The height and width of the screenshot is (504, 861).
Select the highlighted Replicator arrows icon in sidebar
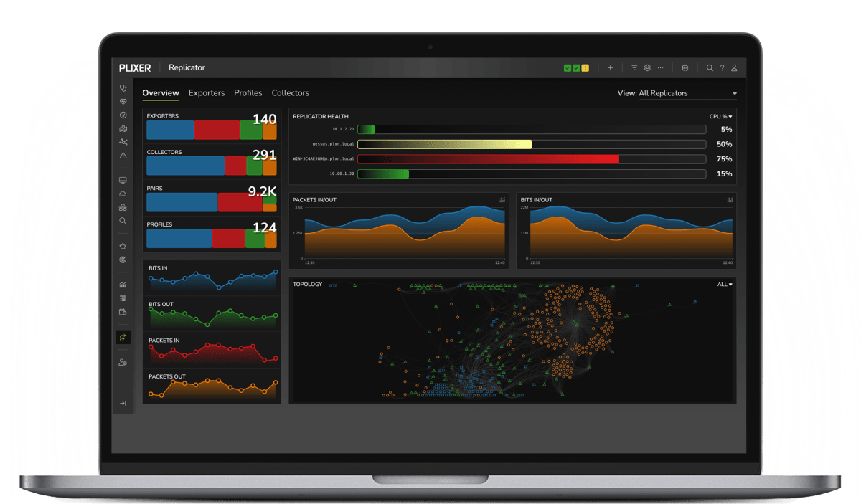pos(123,337)
